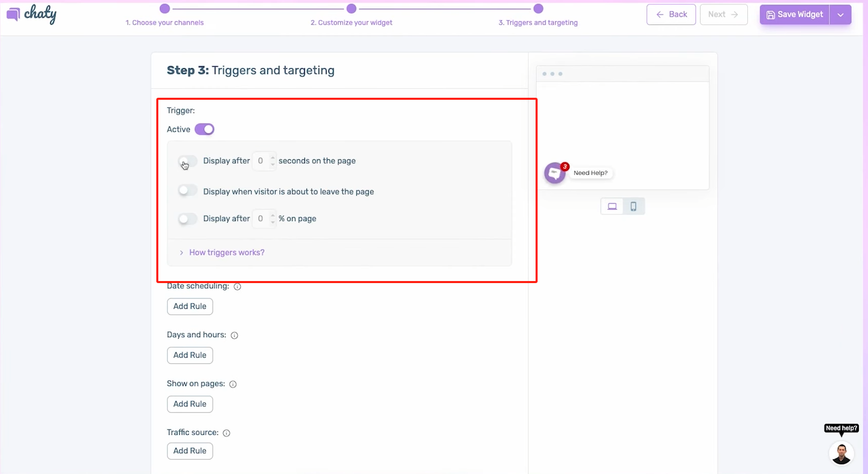868x474 pixels.
Task: Disable the Active trigger toggle
Action: click(x=204, y=129)
